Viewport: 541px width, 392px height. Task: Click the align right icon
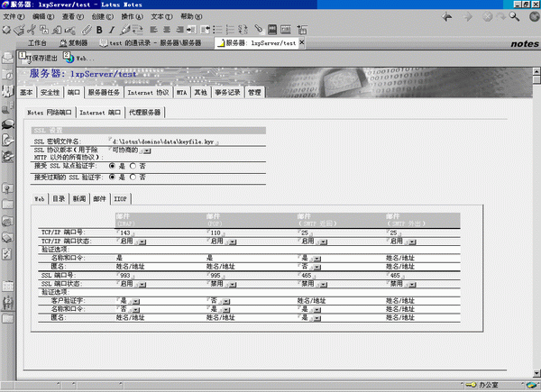coord(179,30)
